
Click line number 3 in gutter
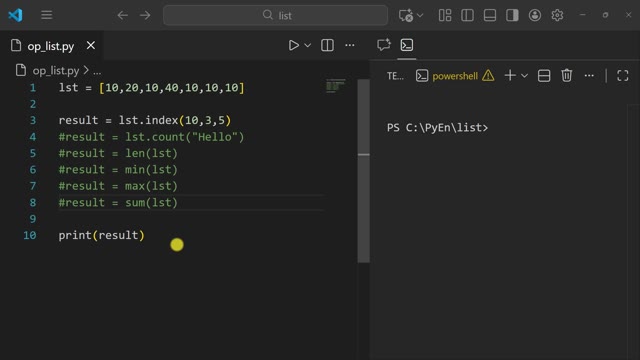pyautogui.click(x=33, y=120)
